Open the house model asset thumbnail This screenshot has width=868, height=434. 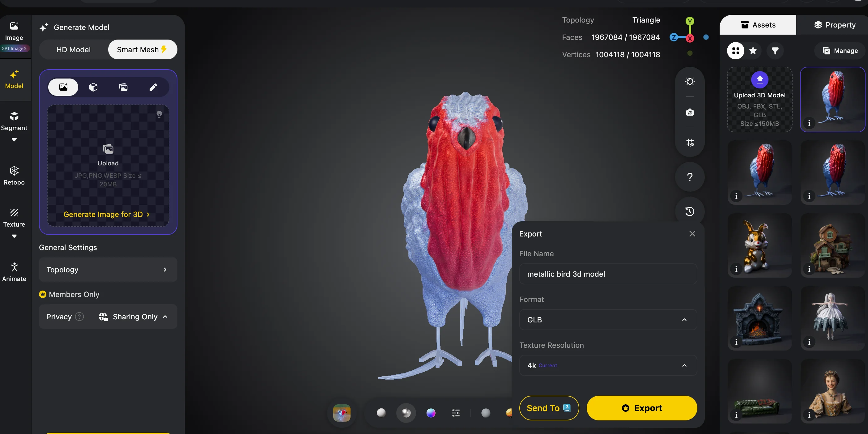click(832, 245)
